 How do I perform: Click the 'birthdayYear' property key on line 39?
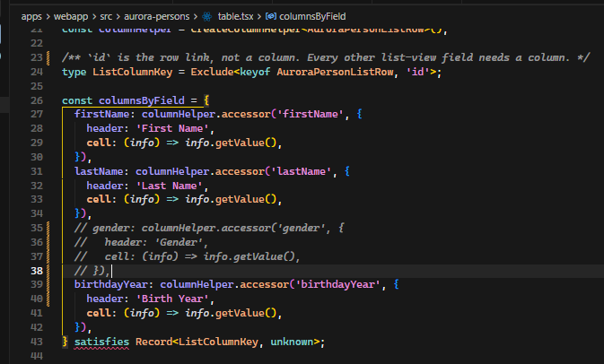coord(111,284)
